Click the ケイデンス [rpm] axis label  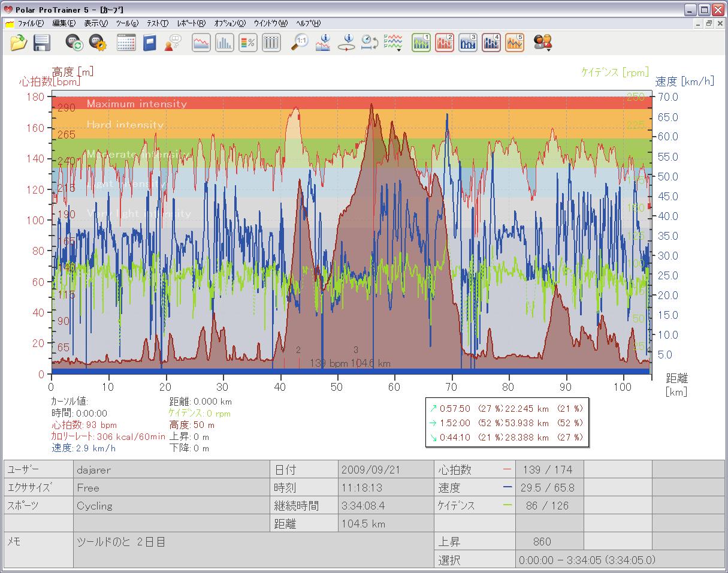tap(615, 73)
